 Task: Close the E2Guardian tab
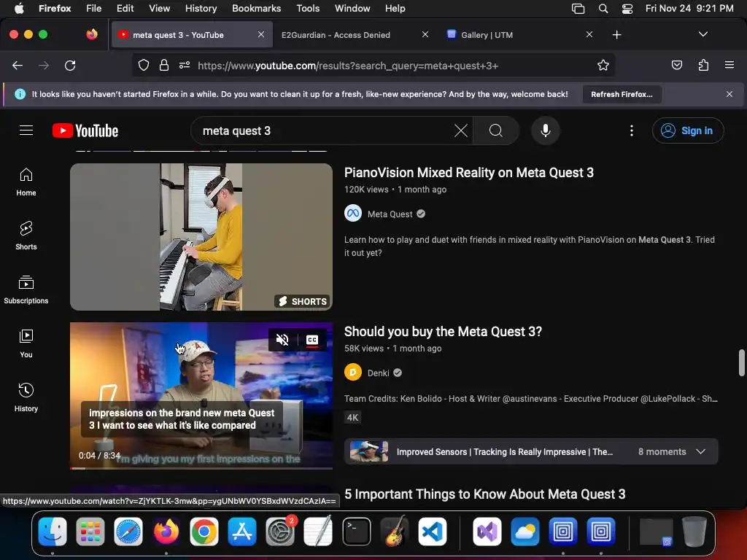pos(425,34)
